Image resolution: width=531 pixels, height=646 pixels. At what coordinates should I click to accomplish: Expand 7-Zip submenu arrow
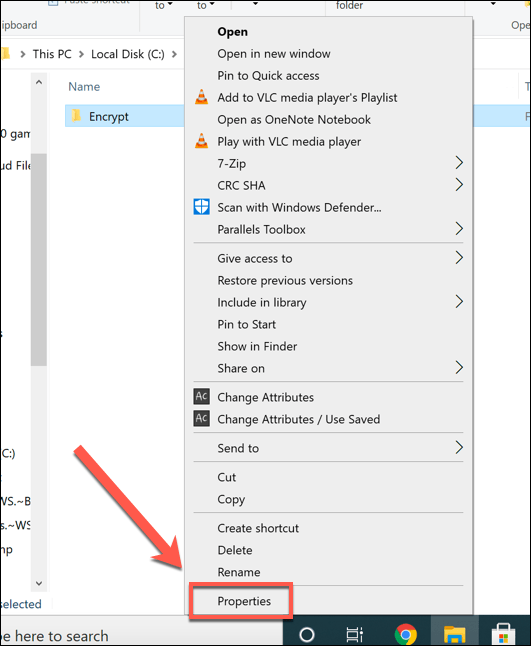[459, 163]
